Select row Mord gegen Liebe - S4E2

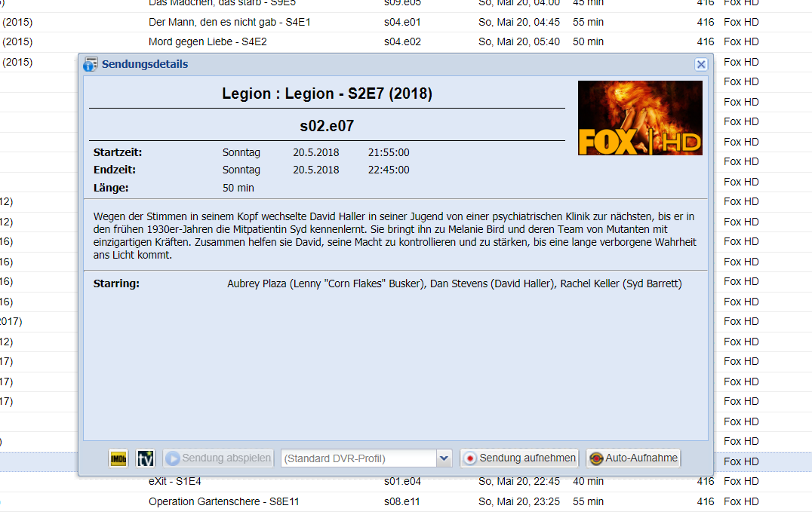[x=208, y=42]
